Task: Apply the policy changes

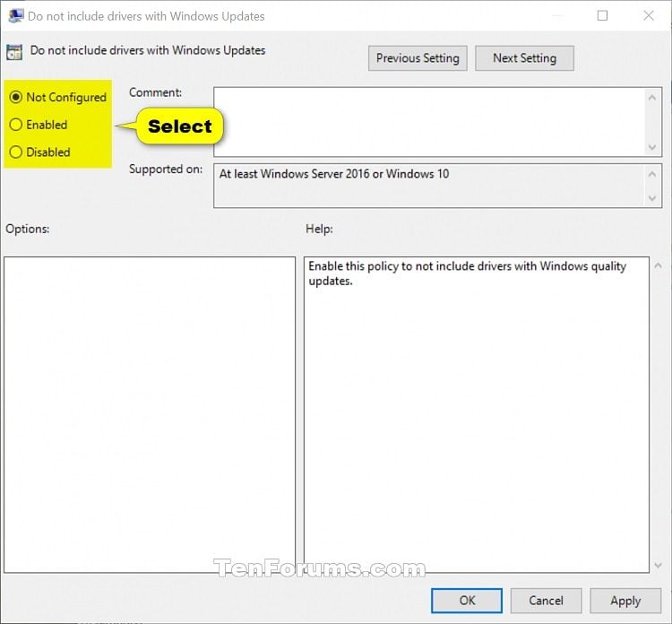Action: [x=625, y=601]
